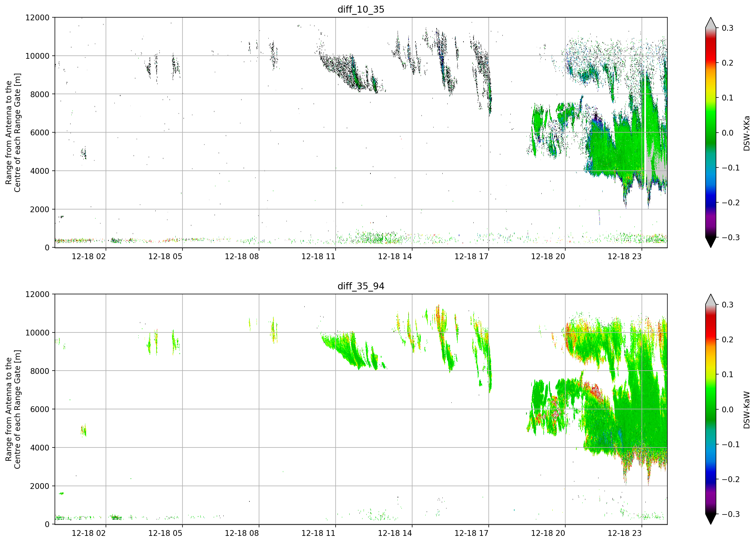Image resolution: width=756 pixels, height=543 pixels.
Task: Click the "12000" y-tick of diff_10_35
Action: (x=37, y=18)
